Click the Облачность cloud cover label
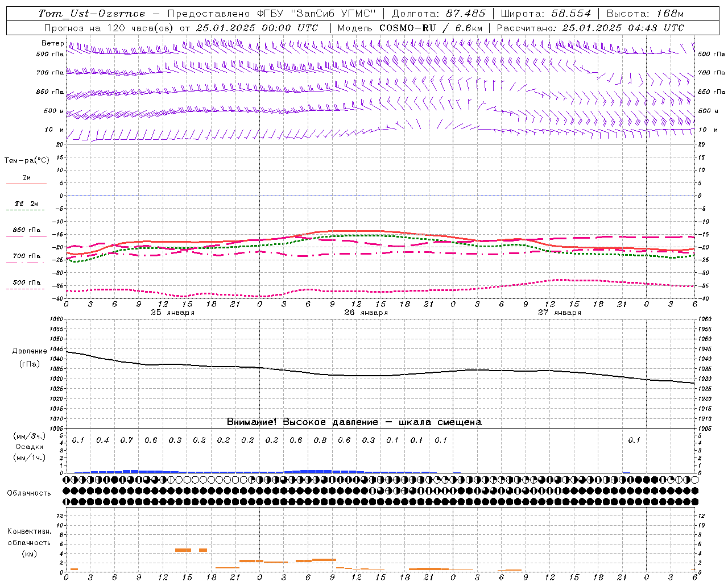This screenshot has width=728, height=582. (x=29, y=493)
